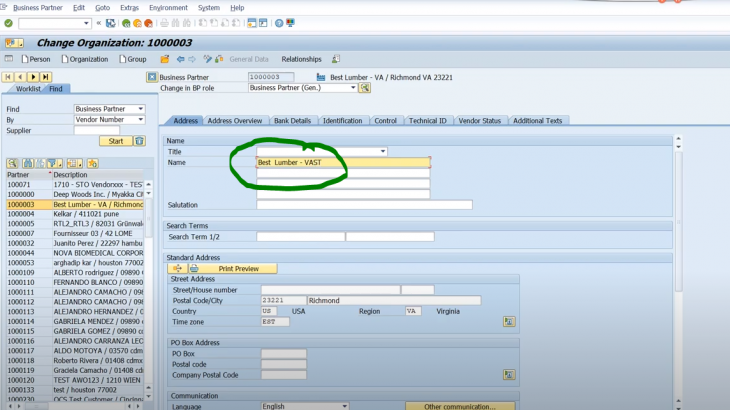Click the first record navigation arrow
730x410 pixels.
pyautogui.click(x=8, y=77)
